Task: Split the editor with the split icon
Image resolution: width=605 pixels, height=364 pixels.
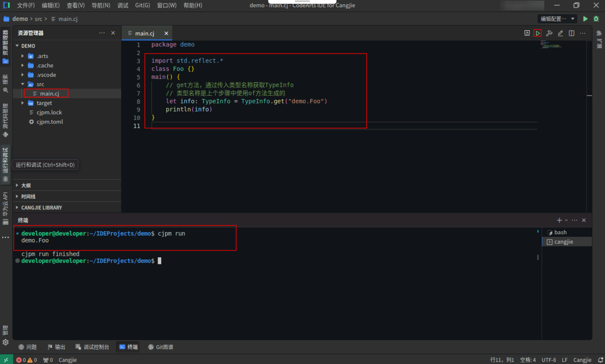Action: (x=572, y=33)
